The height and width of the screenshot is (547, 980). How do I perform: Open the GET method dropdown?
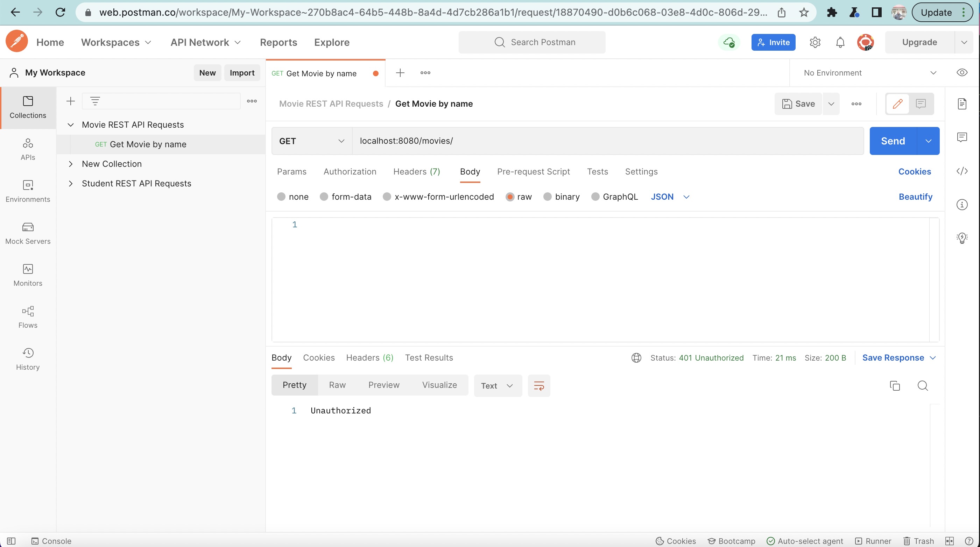pyautogui.click(x=312, y=141)
